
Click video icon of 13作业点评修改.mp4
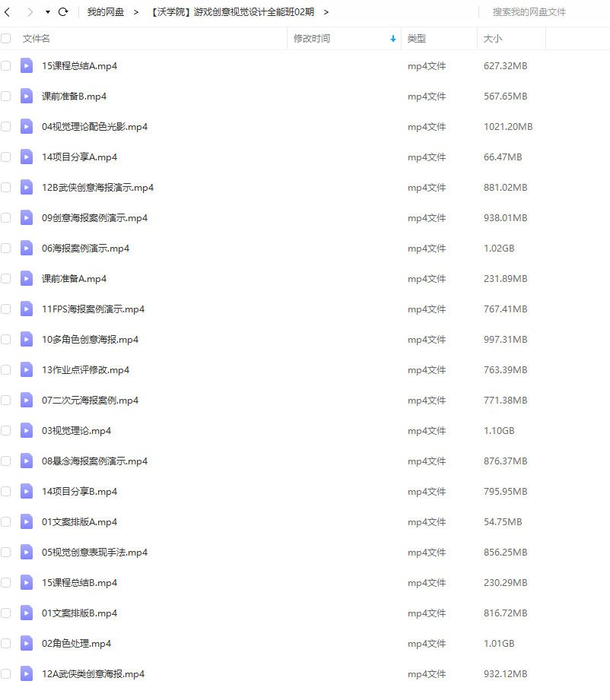27,369
